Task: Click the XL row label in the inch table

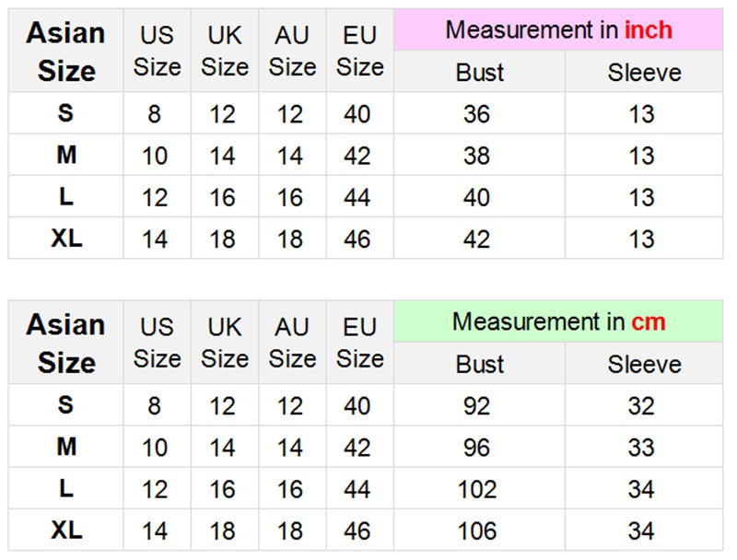Action: point(66,239)
